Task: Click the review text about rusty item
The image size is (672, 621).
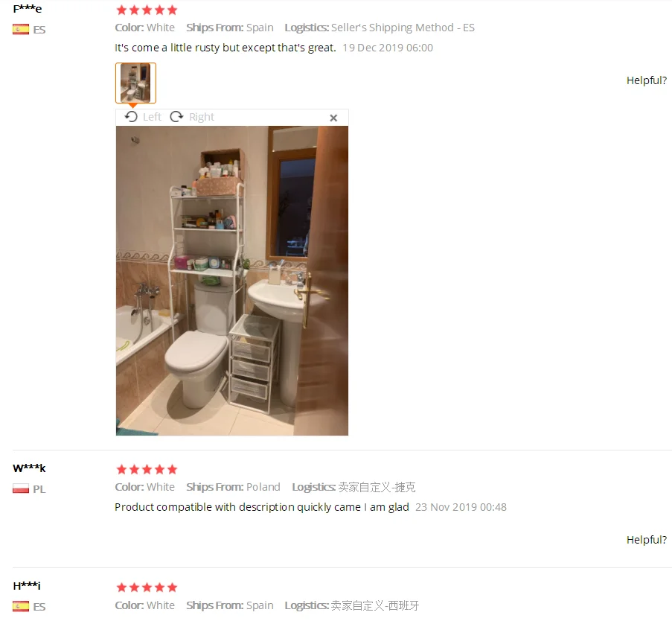Action: 225,48
